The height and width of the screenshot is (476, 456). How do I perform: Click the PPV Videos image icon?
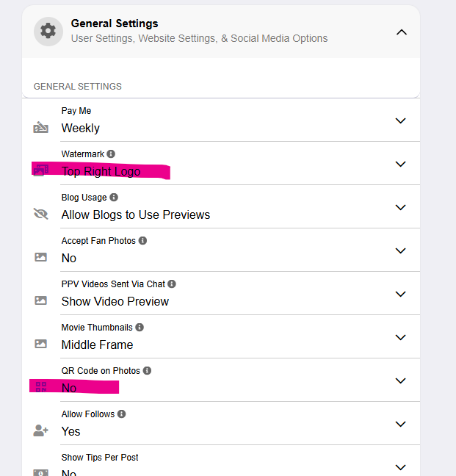(x=40, y=300)
